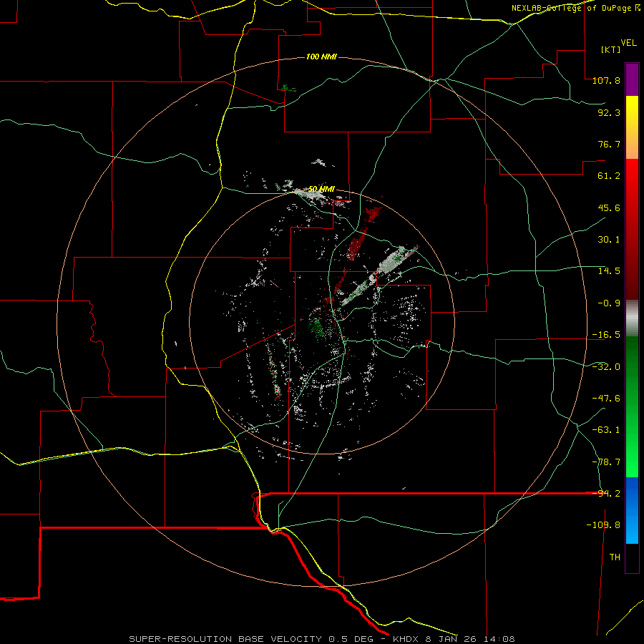Click the "NEXLAB-College of DuPage" credit text

click(571, 8)
